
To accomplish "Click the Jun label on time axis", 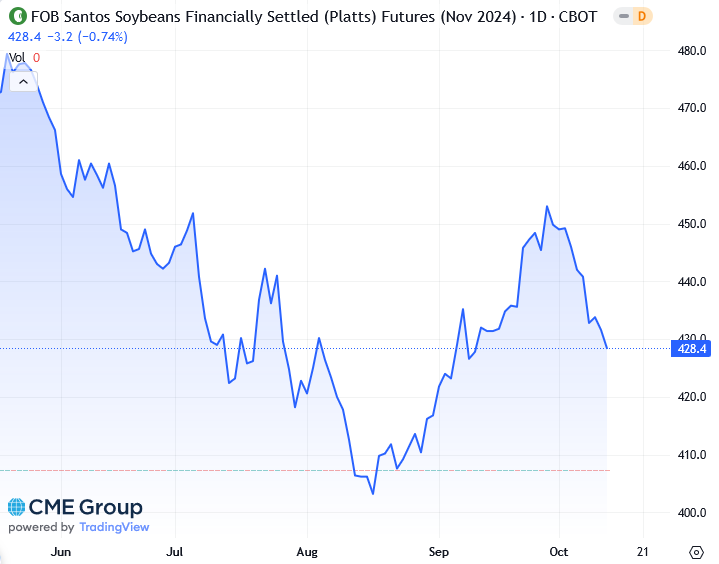I will pyautogui.click(x=61, y=551).
